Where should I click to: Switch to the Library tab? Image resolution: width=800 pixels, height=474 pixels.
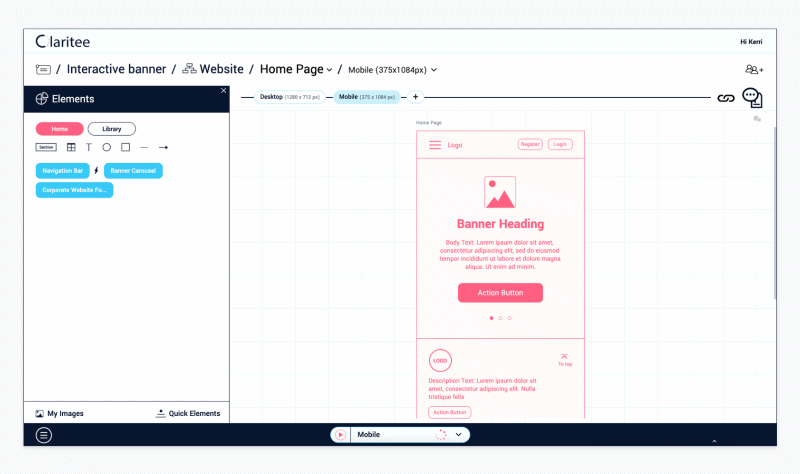coord(112,129)
